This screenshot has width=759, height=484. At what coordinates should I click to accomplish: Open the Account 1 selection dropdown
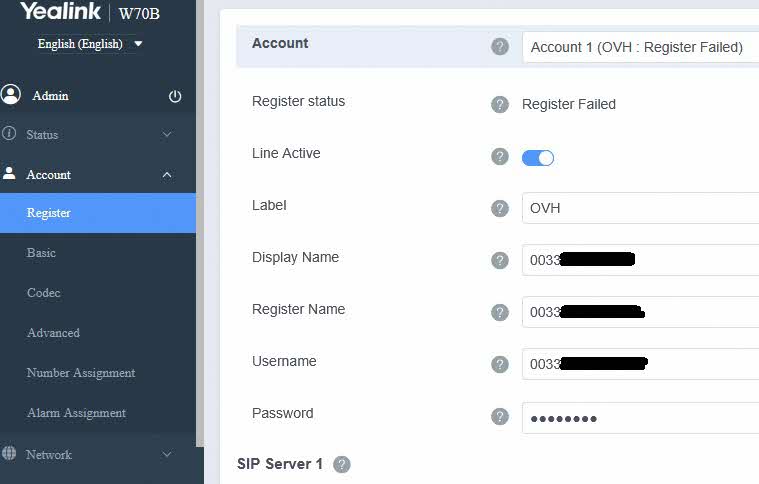(x=640, y=47)
